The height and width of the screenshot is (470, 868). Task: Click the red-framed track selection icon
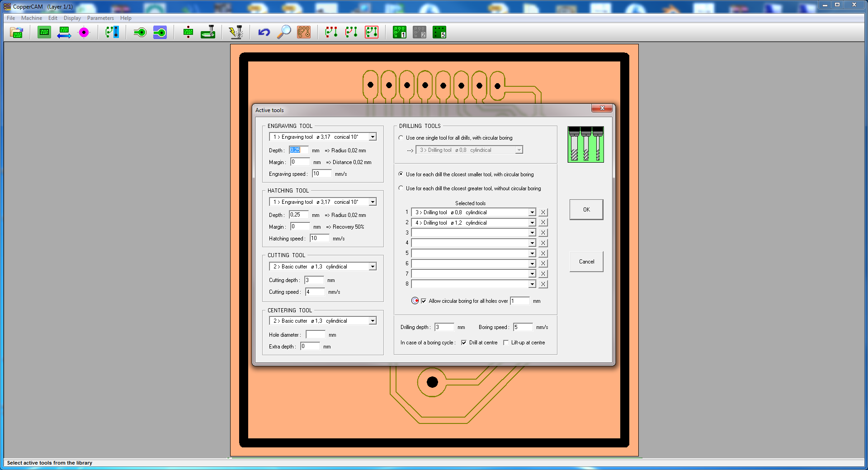click(x=372, y=33)
